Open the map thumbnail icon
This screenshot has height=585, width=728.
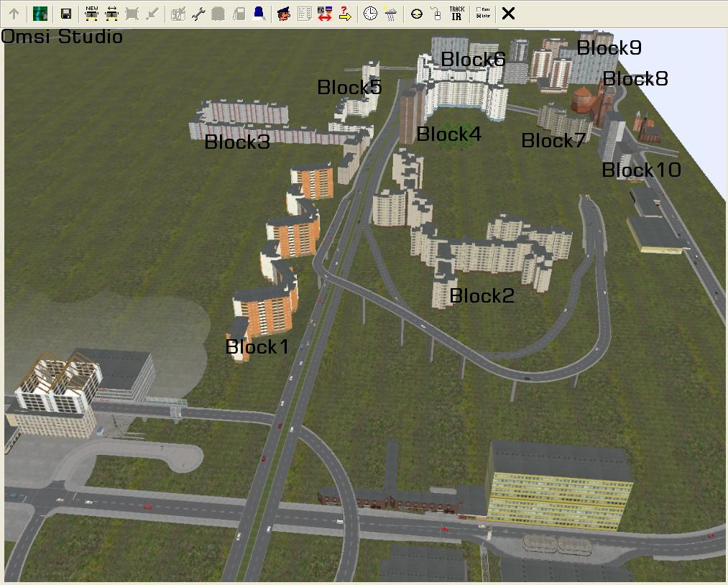pos(40,14)
